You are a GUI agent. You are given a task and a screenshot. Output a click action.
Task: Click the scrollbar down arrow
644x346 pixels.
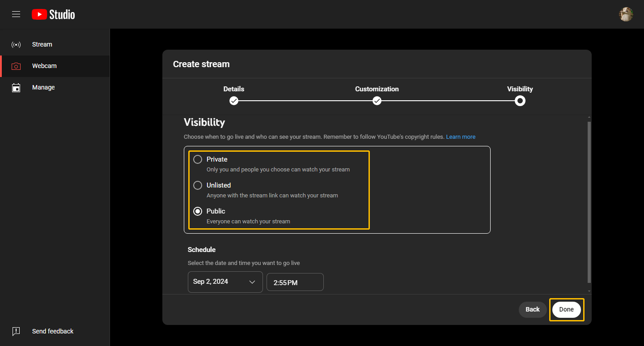pyautogui.click(x=589, y=291)
